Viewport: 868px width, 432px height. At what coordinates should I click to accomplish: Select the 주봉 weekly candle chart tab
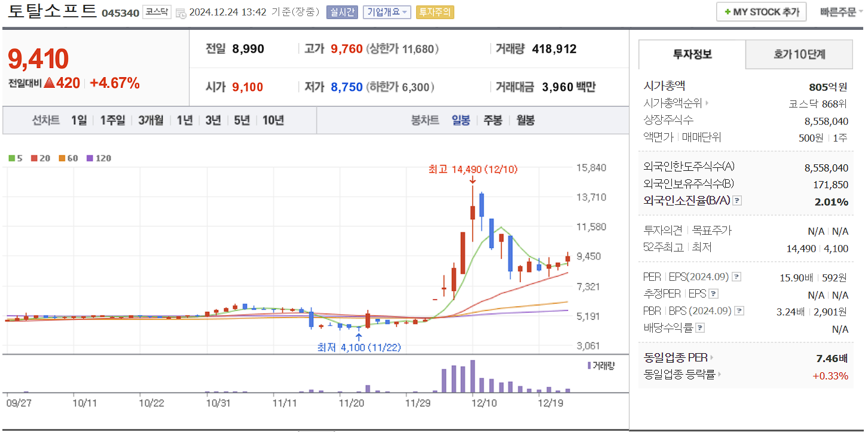click(x=493, y=120)
